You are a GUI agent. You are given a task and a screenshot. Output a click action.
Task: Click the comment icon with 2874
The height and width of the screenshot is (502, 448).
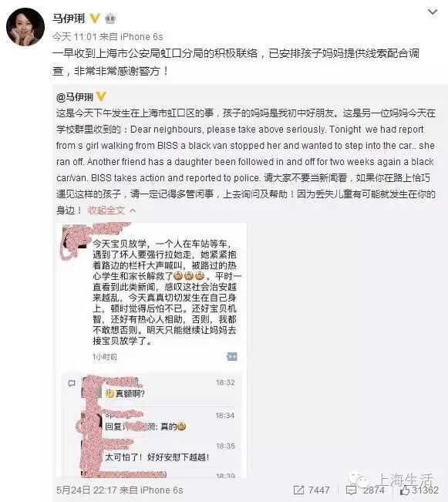click(352, 490)
